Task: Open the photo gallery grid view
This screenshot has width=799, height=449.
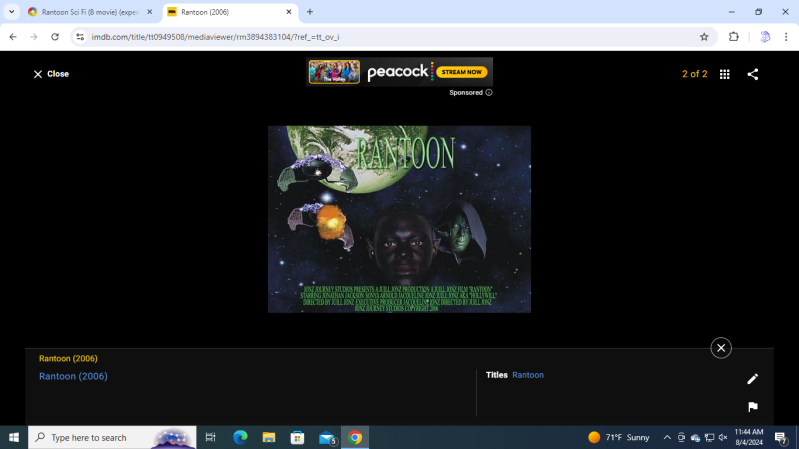Action: [725, 74]
